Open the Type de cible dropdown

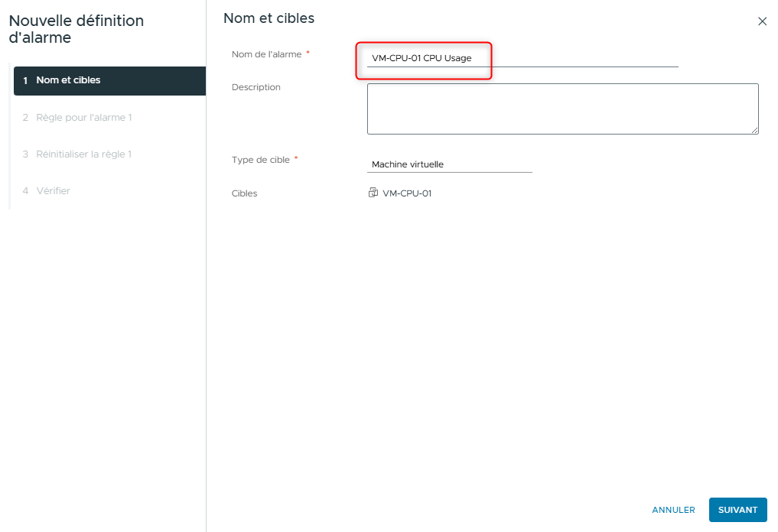[x=449, y=164]
